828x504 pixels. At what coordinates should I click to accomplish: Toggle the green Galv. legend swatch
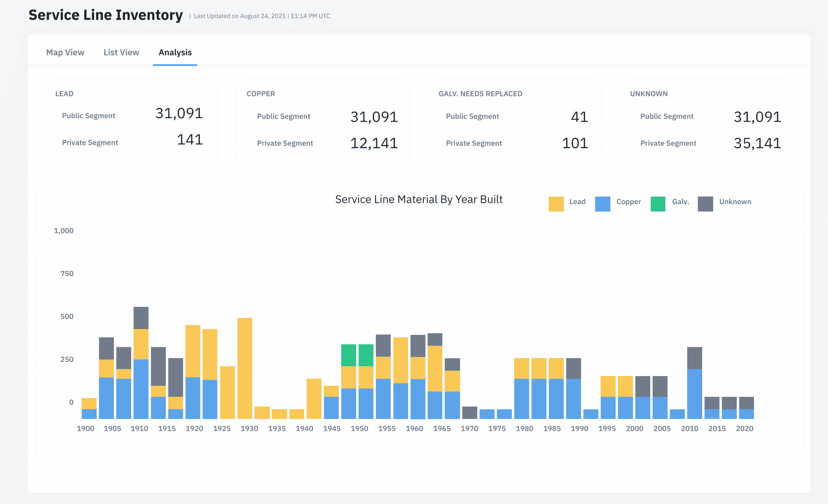coord(658,204)
